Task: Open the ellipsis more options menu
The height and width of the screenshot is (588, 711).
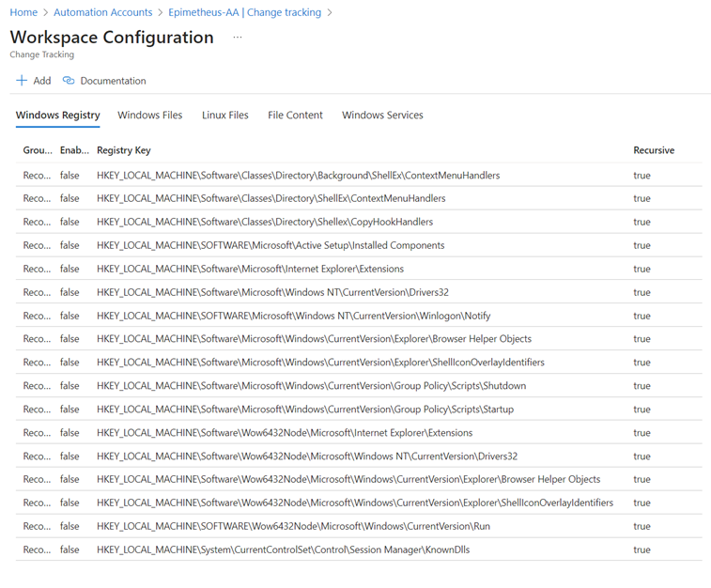Action: 238,38
